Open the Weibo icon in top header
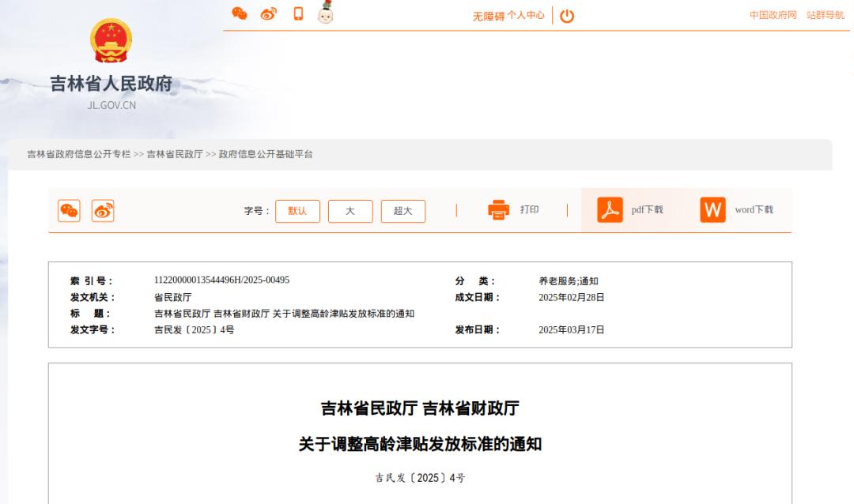 (x=268, y=13)
